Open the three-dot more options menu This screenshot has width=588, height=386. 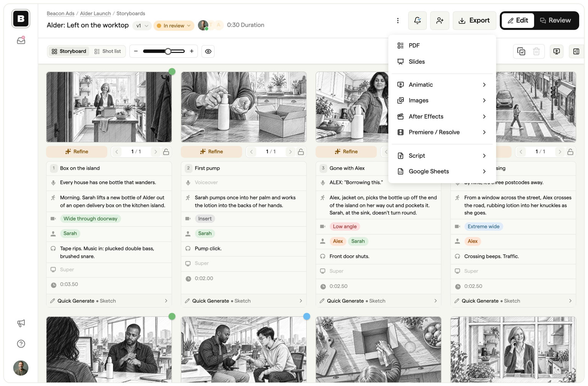(398, 21)
